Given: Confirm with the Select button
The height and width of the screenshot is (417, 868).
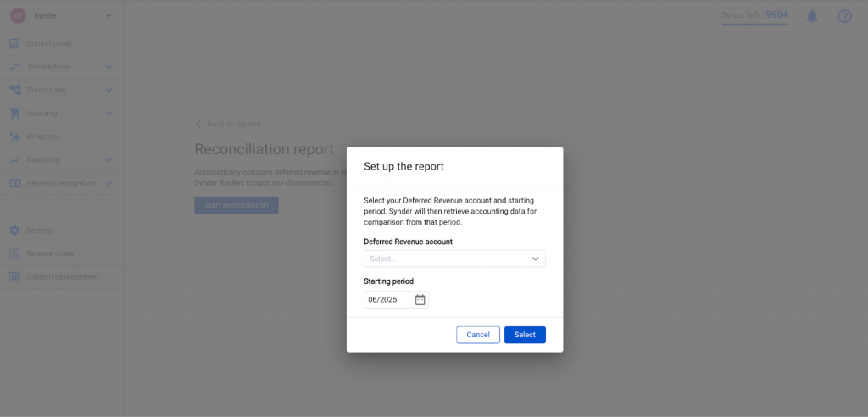Looking at the screenshot, I should pos(525,335).
